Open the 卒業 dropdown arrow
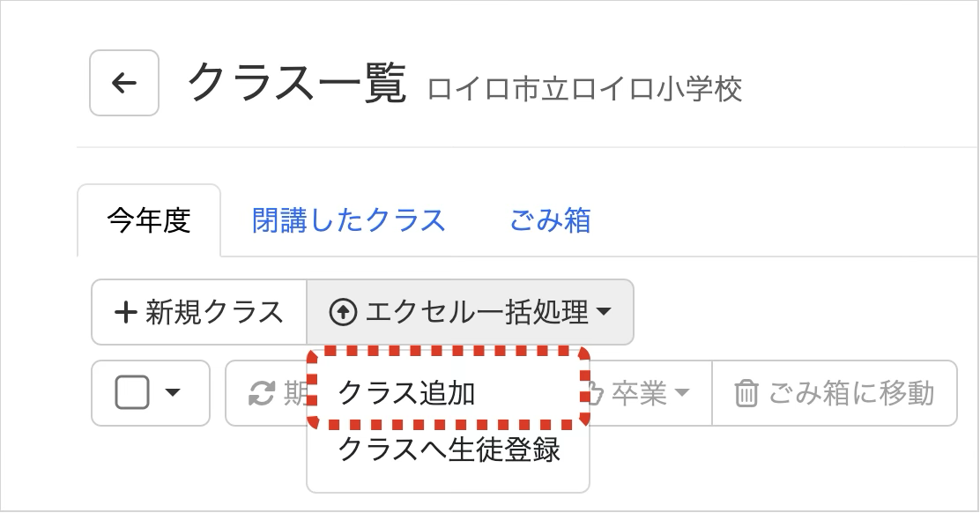 point(682,393)
